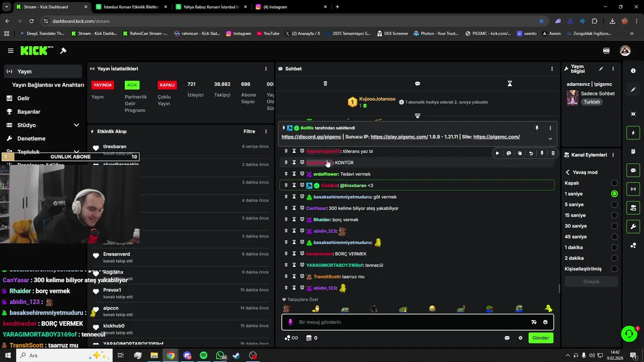644x362 pixels.
Task: Open the wallet icon in the dashboard header
Action: (606, 51)
